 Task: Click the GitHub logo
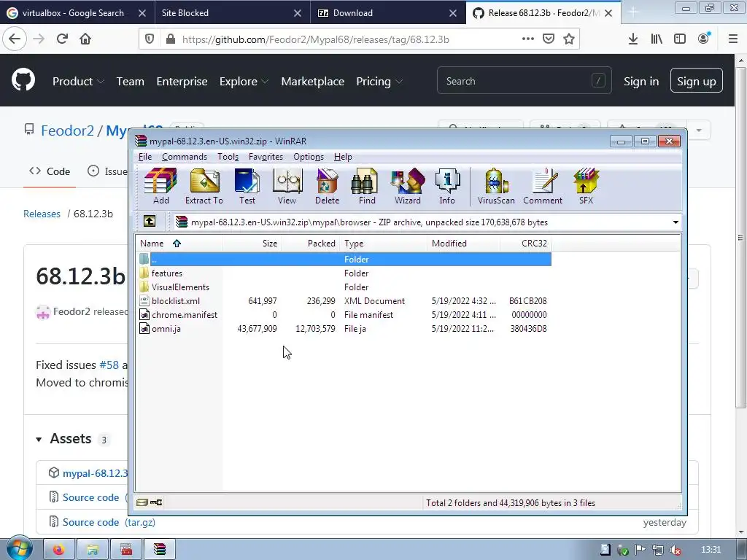(x=23, y=80)
